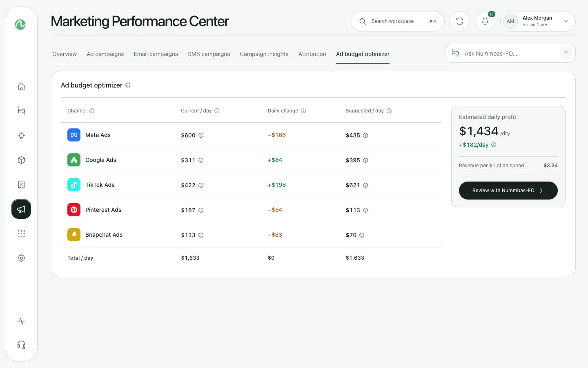This screenshot has width=588, height=368.
Task: Click the Meta Ads channel icon
Action: (74, 135)
